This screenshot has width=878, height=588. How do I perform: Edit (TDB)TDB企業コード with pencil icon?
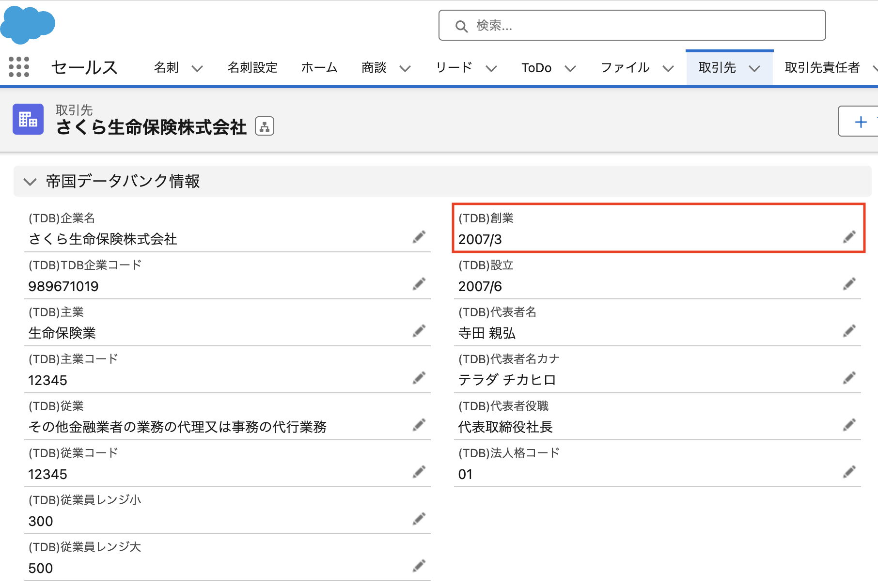(x=419, y=284)
